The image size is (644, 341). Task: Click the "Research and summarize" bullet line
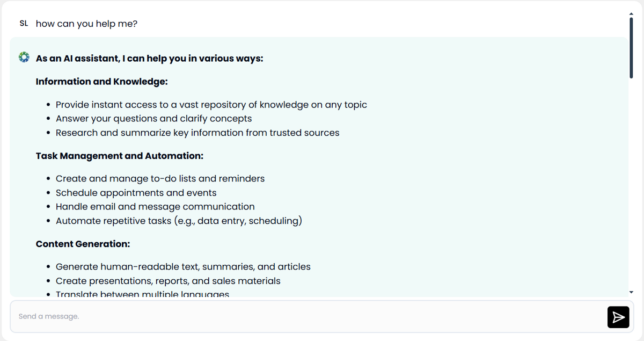tap(197, 133)
